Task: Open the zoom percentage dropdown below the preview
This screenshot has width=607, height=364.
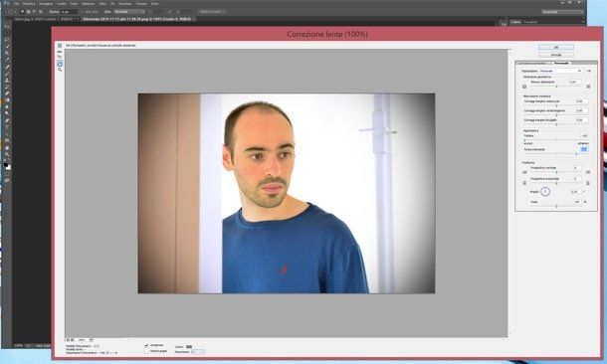Action: point(91,339)
